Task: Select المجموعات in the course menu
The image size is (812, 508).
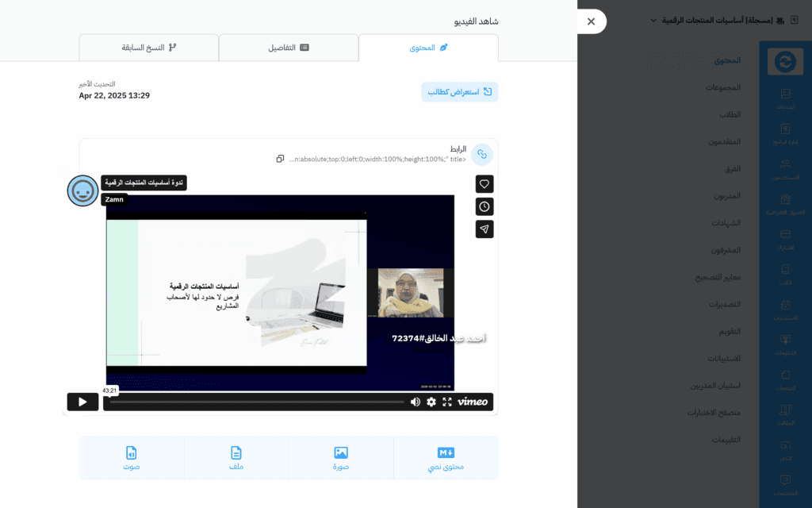Action: tap(723, 87)
